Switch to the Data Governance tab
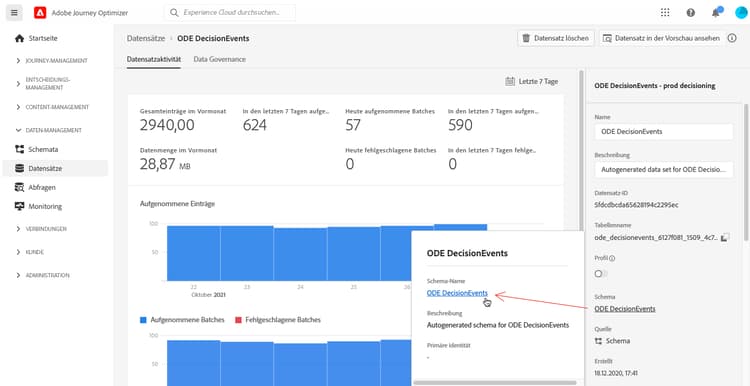Image resolution: width=750 pixels, height=386 pixels. coord(220,59)
